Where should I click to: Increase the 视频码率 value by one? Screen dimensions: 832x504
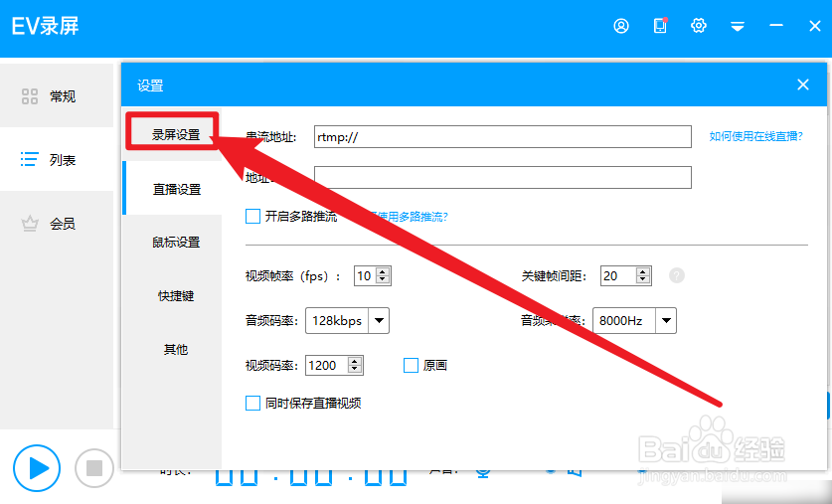[355, 361]
